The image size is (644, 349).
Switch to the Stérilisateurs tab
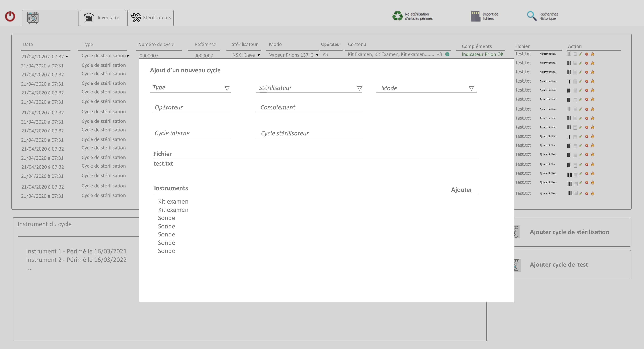(x=150, y=18)
